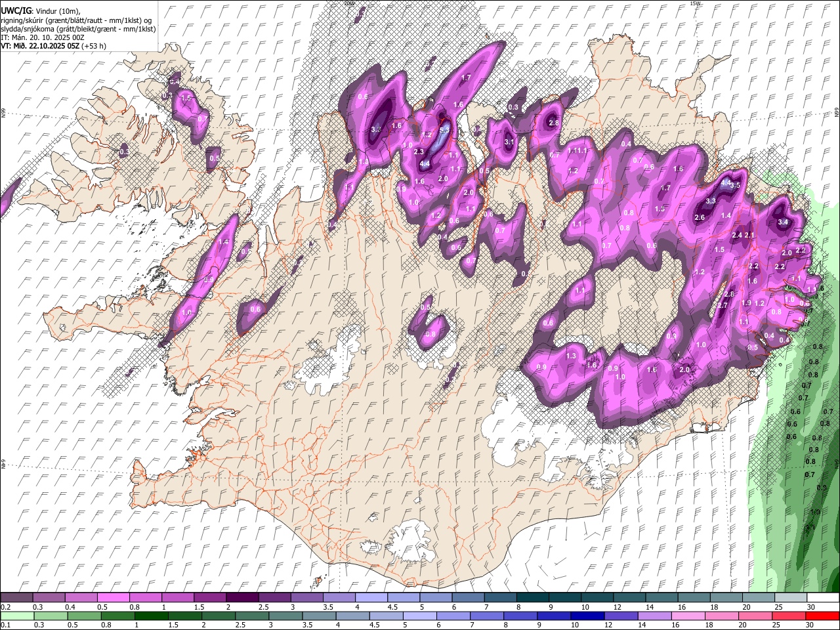Image resolution: width=840 pixels, height=630 pixels.
Task: Click the dusky grey-purple 0.2 swatch, top legend
Action: pyautogui.click(x=16, y=597)
